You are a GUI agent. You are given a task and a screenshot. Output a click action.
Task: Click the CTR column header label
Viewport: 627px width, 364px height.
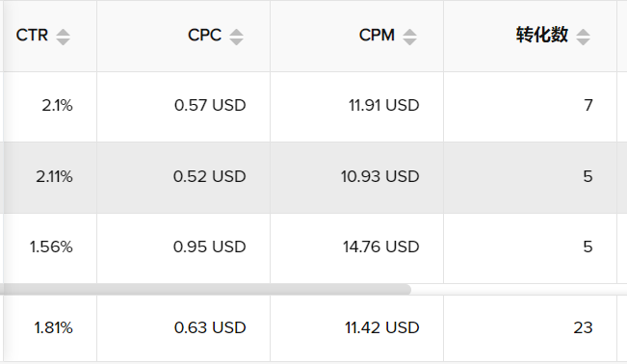(32, 36)
